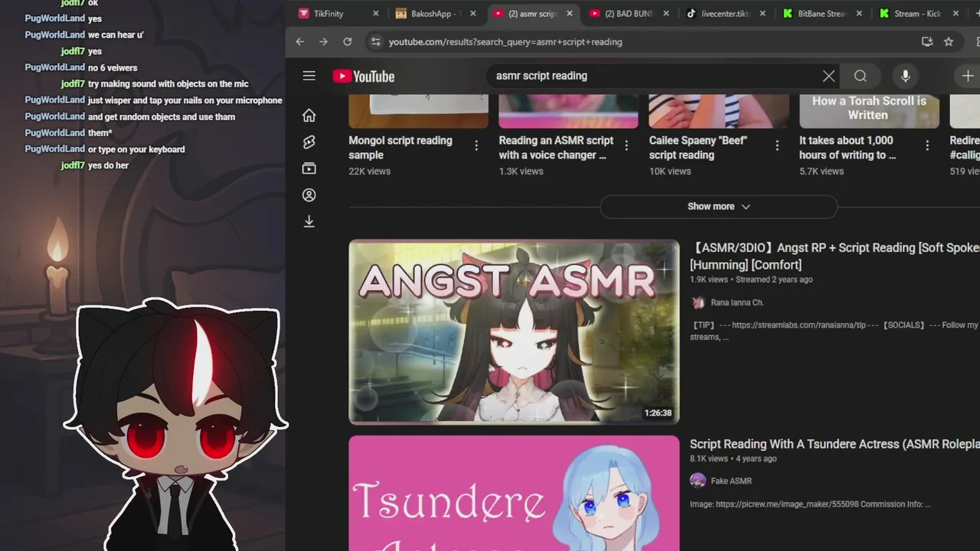
Task: Open the site information icon in address bar
Action: coord(375,41)
